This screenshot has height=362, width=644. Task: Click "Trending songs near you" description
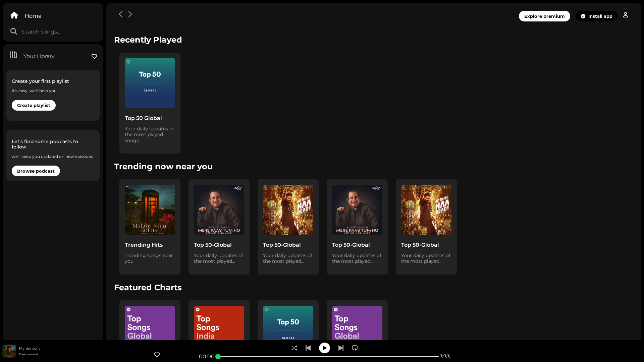click(149, 258)
